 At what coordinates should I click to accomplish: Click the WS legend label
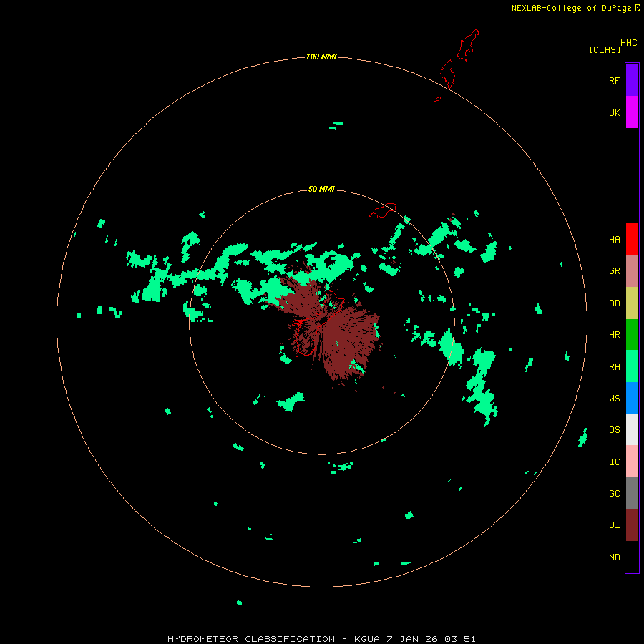point(614,398)
